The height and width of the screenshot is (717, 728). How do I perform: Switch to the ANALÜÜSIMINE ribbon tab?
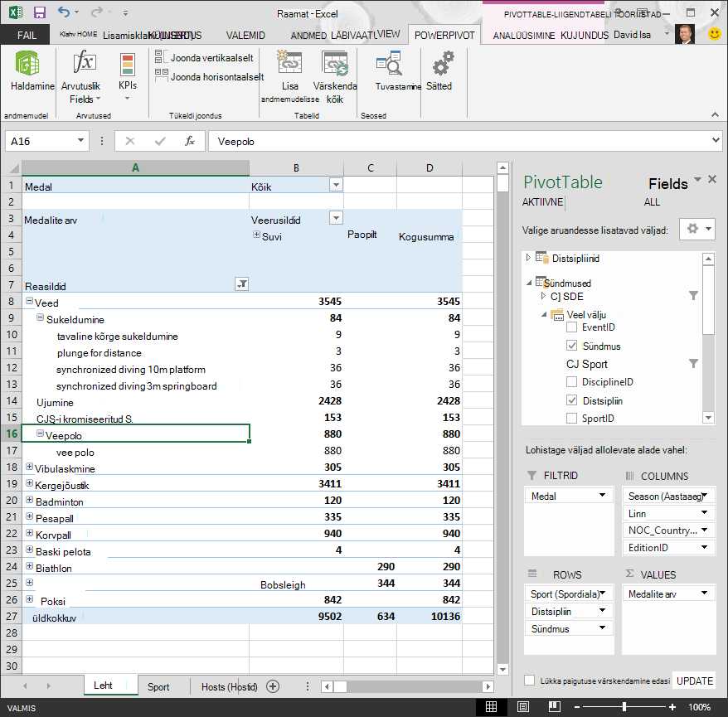[524, 36]
